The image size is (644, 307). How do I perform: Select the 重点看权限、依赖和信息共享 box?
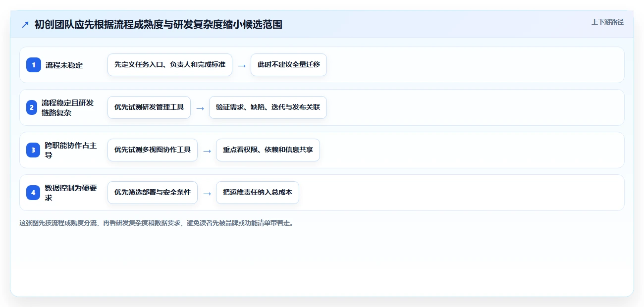268,150
